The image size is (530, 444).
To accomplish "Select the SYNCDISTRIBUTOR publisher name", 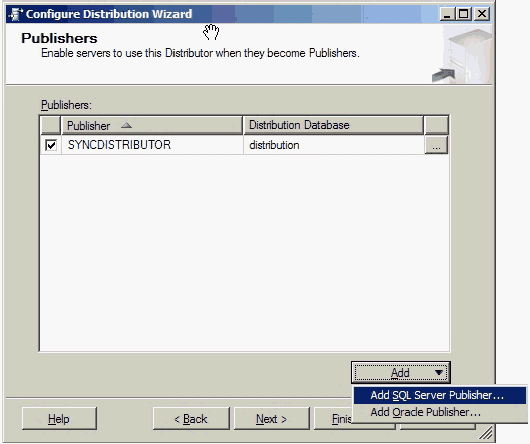I will [x=119, y=145].
